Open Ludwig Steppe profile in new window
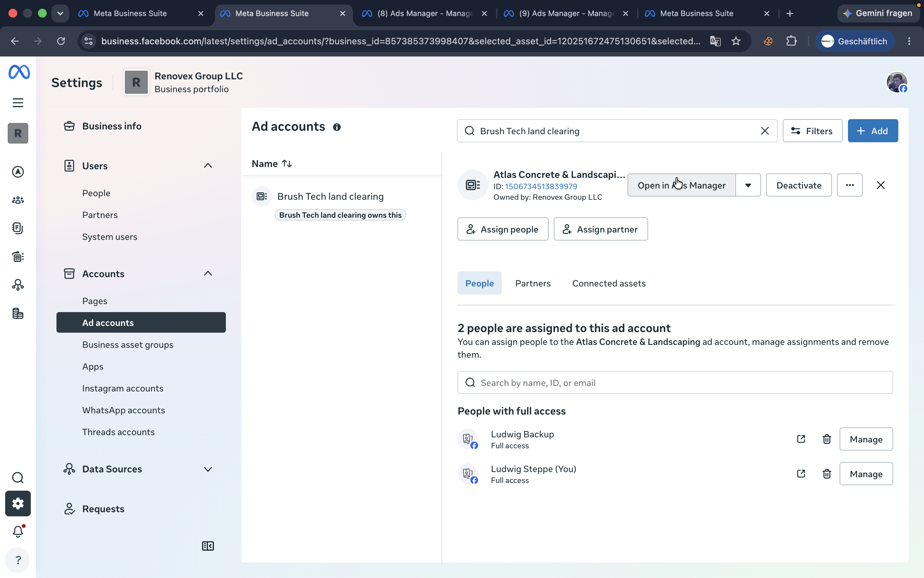This screenshot has width=924, height=578. point(801,474)
